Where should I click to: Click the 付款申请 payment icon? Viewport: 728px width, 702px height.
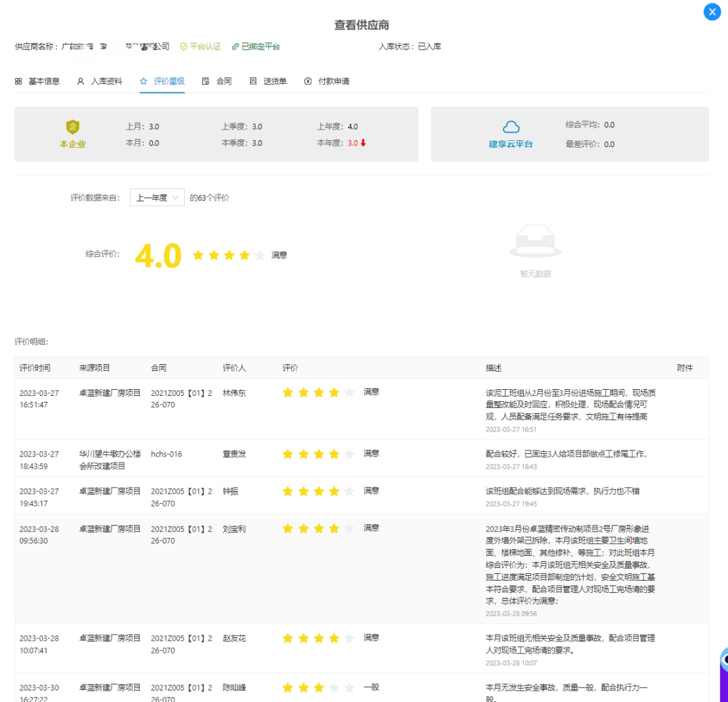[x=309, y=80]
